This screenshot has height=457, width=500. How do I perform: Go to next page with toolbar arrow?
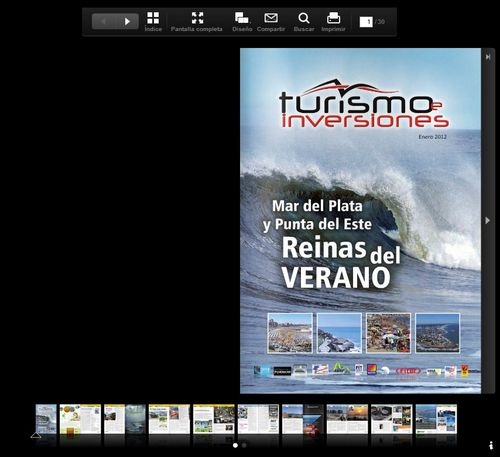[x=127, y=22]
